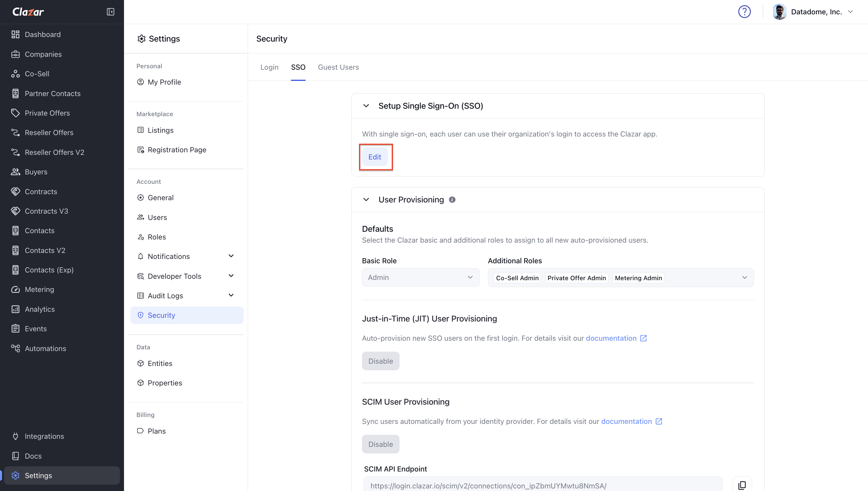This screenshot has width=868, height=491.
Task: Click the Entities cube icon
Action: [x=140, y=363]
